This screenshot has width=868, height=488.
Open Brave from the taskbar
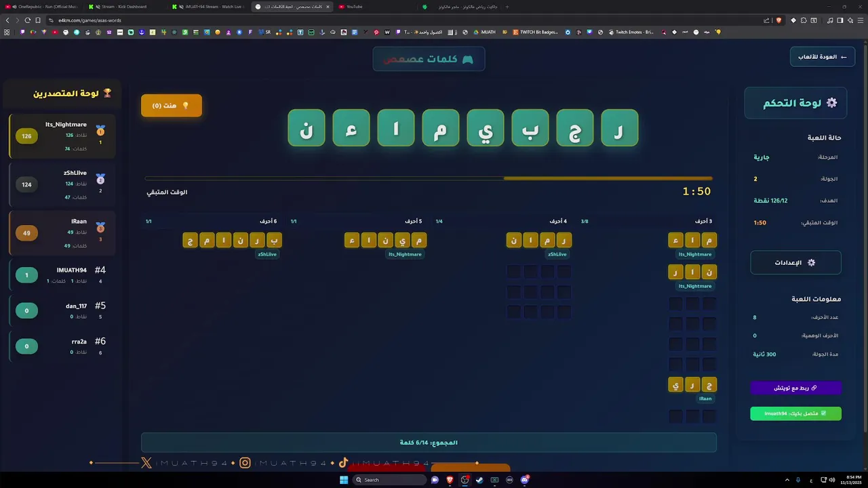click(x=450, y=480)
